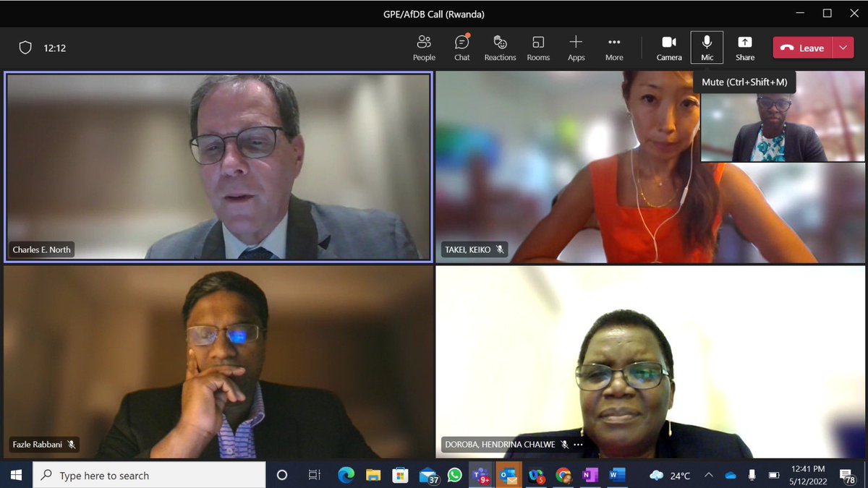Image resolution: width=868 pixels, height=488 pixels.
Task: Click the Type here to search field
Action: pyautogui.click(x=145, y=476)
